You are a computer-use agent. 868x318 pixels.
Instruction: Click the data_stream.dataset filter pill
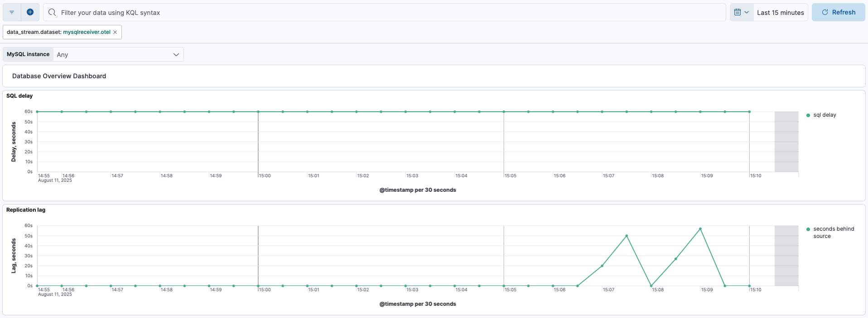point(58,32)
